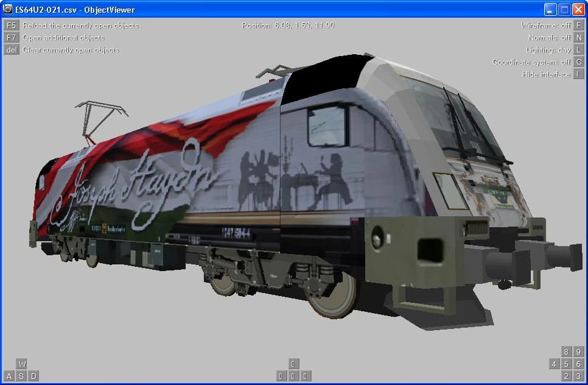This screenshot has height=385, width=588.
Task: Click 'Reload the currently open objects' text
Action: click(x=80, y=26)
